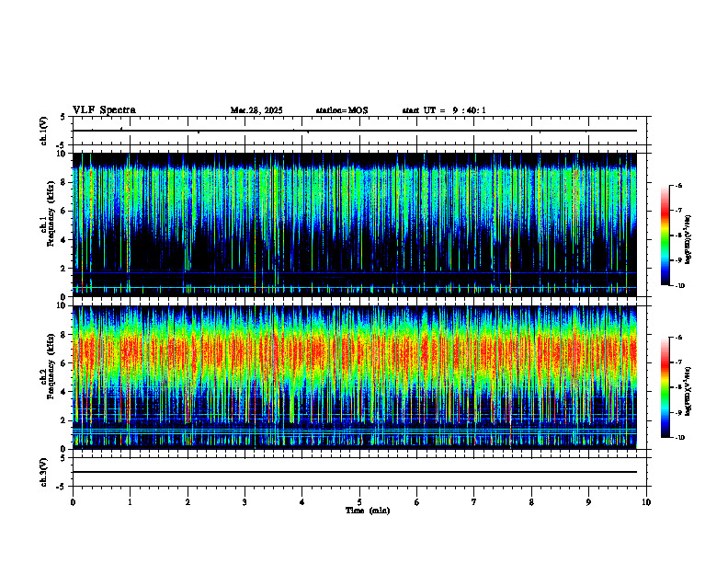Click the "ch.3(V)" axis label
The image size is (728, 563).
43,472
